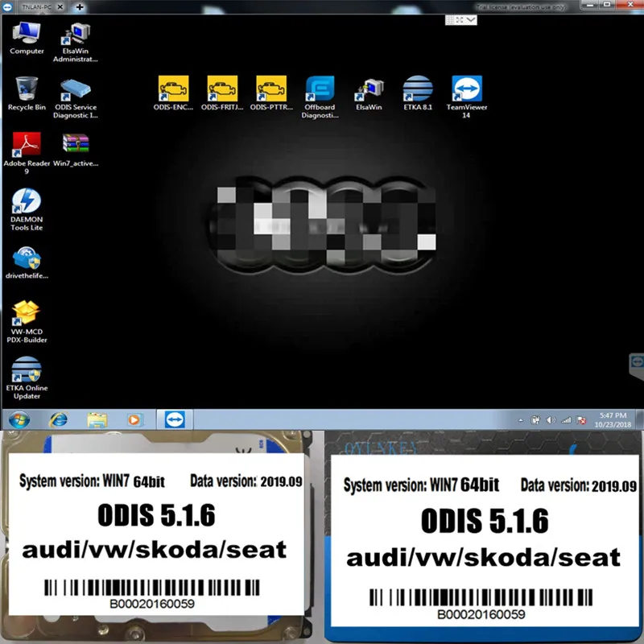The image size is (644, 644).
Task: Select the TeamViewer taskbar button
Action: (x=175, y=419)
